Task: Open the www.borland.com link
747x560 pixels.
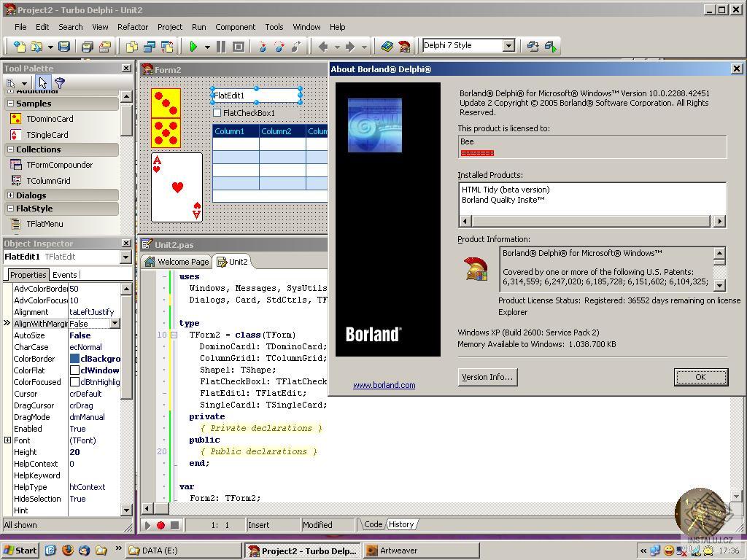Action: [x=384, y=385]
